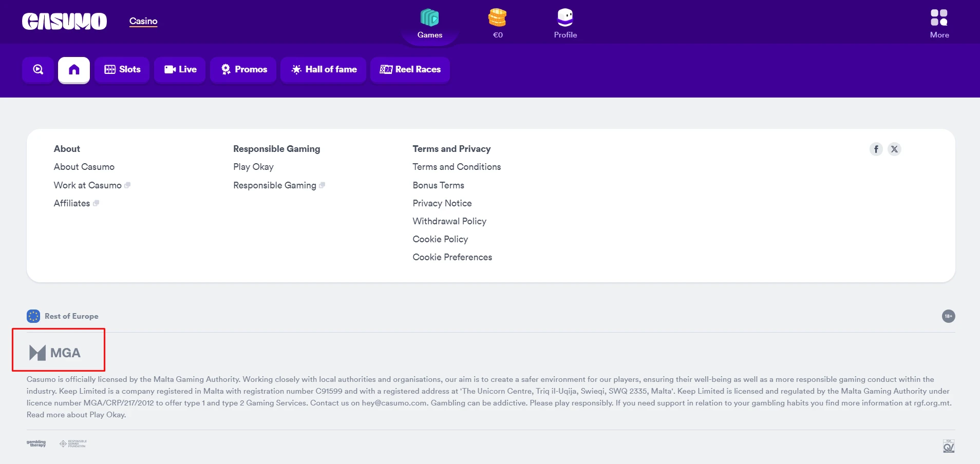
Task: Switch to the Promos tab
Action: click(243, 69)
